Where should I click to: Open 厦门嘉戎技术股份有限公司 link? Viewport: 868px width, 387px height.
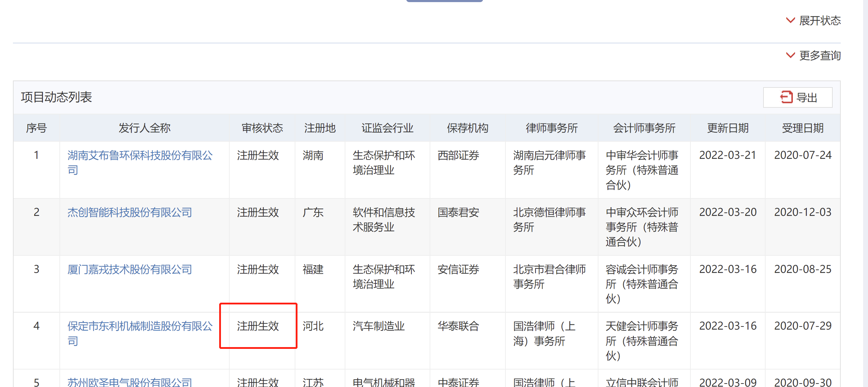click(x=129, y=269)
